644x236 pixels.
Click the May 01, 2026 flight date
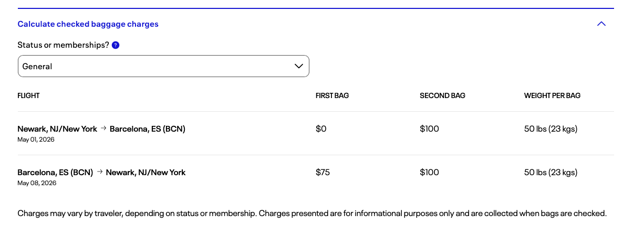[x=36, y=140]
